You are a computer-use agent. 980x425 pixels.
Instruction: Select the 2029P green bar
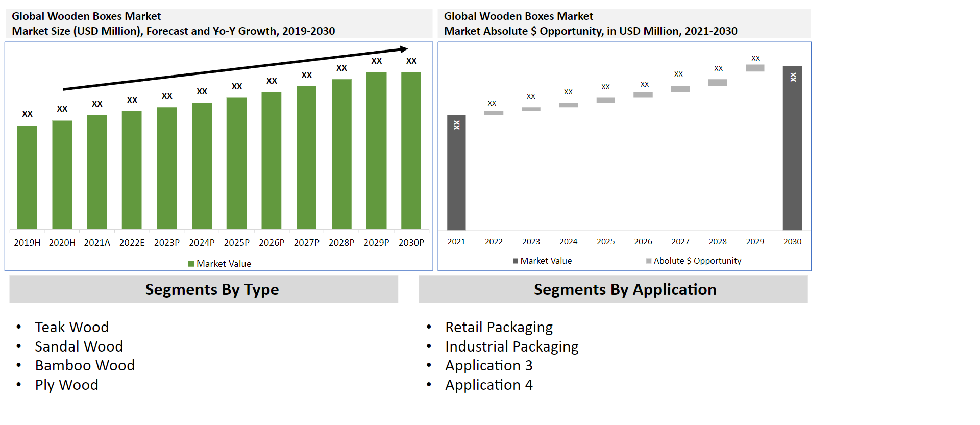click(376, 151)
